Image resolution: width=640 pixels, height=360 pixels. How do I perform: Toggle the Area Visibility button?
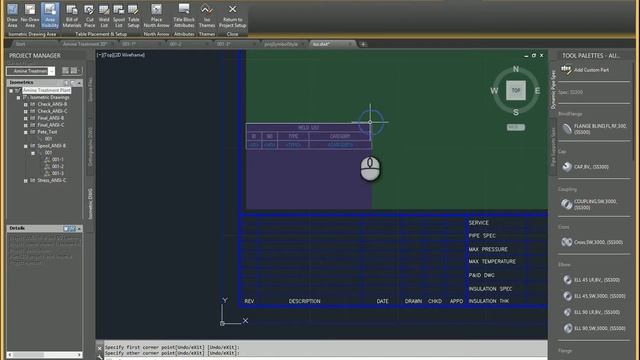50,16
